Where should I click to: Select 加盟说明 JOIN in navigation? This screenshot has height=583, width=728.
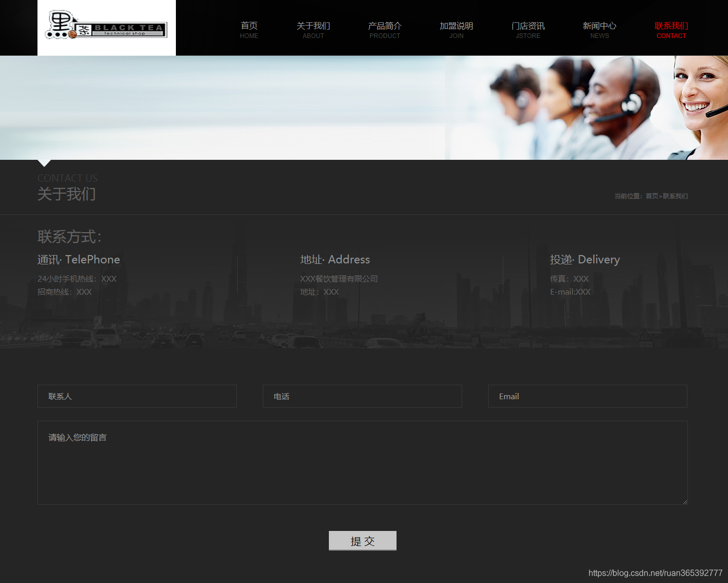tap(456, 30)
